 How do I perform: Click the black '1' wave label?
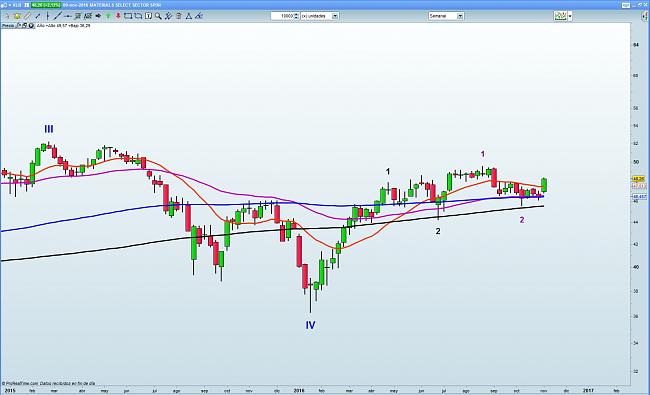pos(388,171)
